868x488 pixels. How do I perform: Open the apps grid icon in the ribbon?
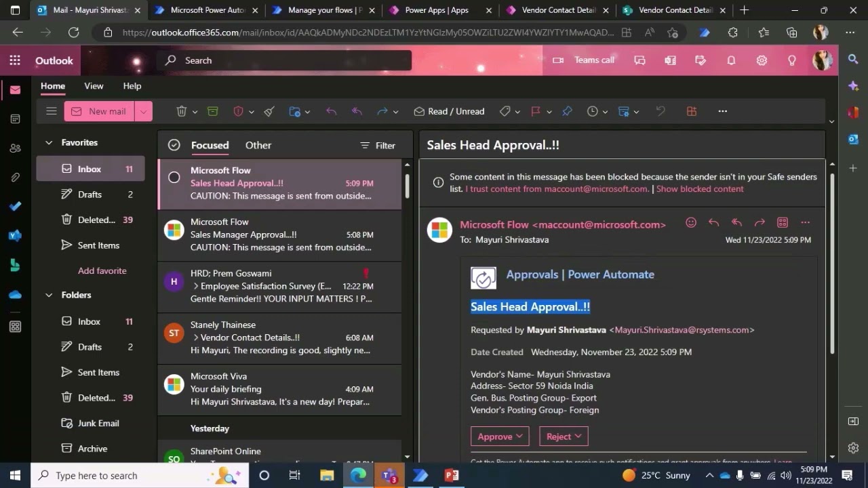(692, 111)
